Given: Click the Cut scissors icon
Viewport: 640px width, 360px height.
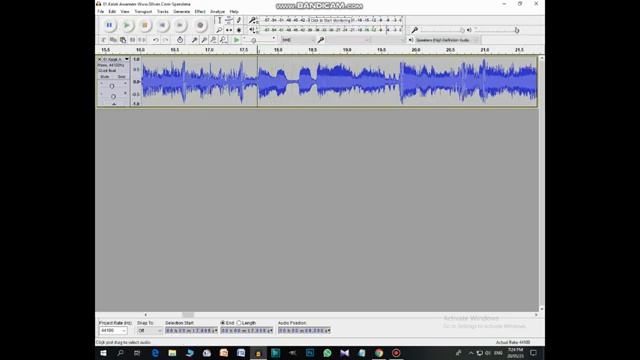Looking at the screenshot, I should point(104,40).
